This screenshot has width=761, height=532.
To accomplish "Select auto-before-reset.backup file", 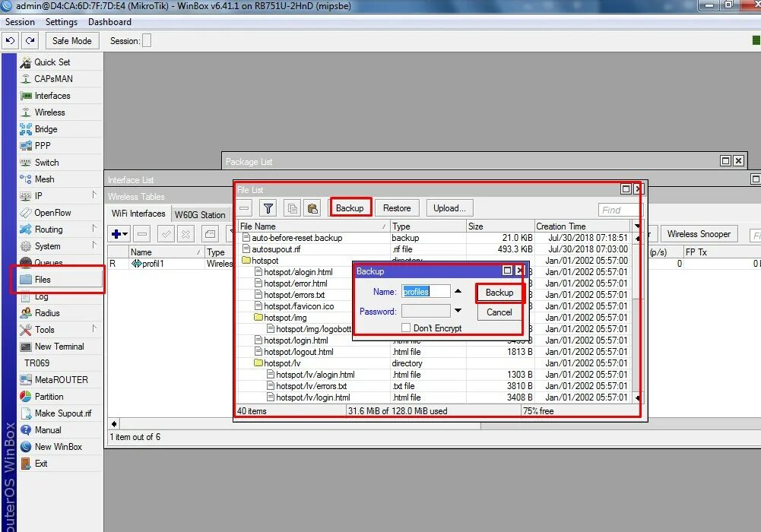I will tap(434, 238).
